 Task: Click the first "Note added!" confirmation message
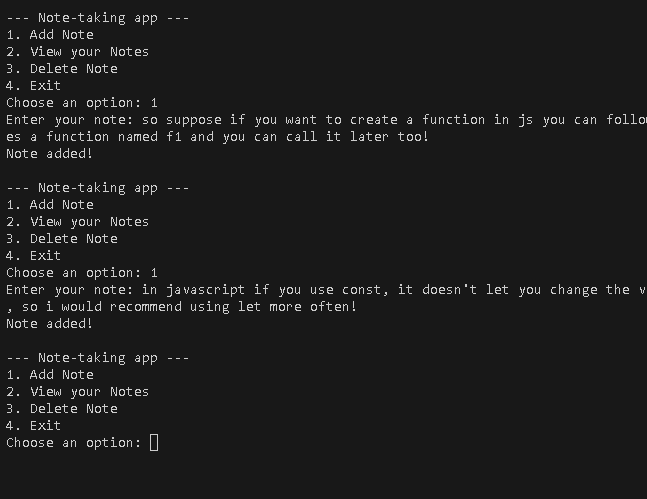tap(50, 153)
